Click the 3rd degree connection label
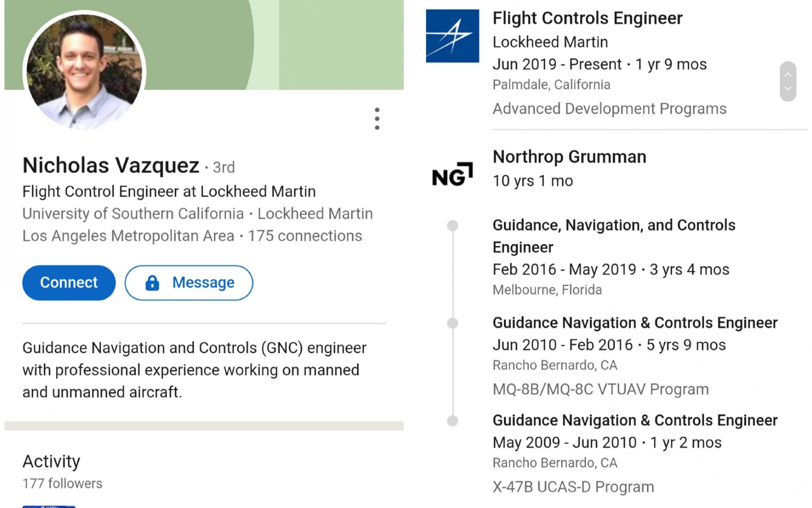812x508 pixels. tap(224, 167)
